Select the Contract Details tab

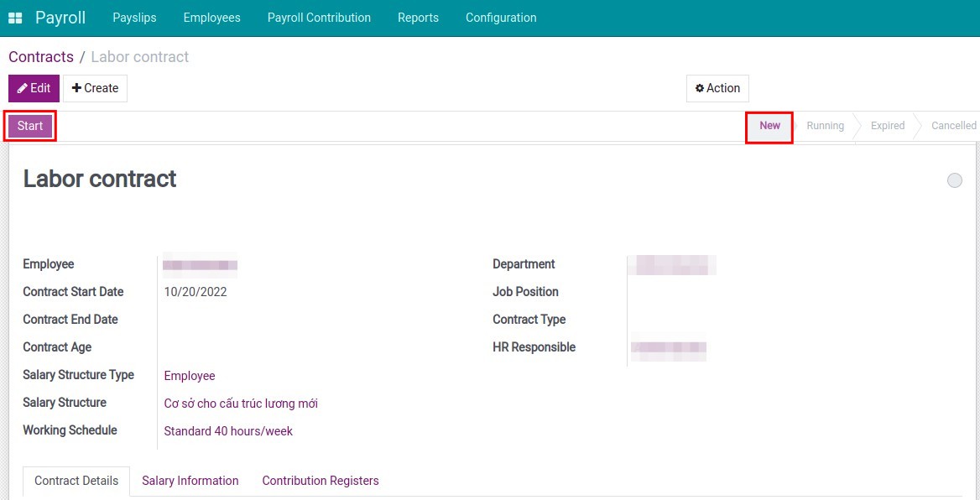click(76, 481)
